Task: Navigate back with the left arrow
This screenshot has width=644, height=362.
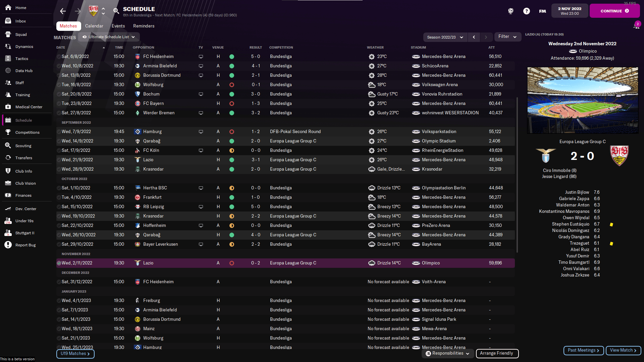Action: click(63, 11)
